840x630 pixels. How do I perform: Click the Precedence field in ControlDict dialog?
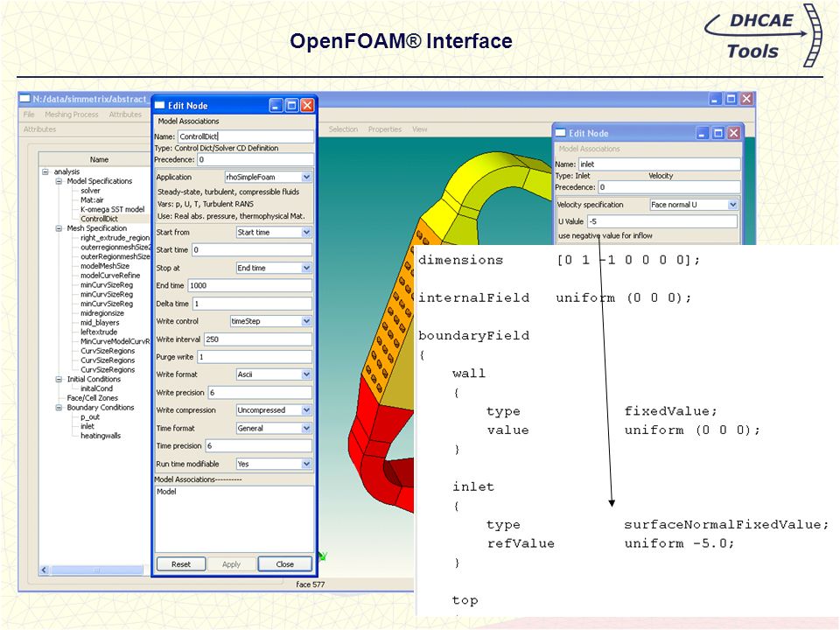coord(255,159)
